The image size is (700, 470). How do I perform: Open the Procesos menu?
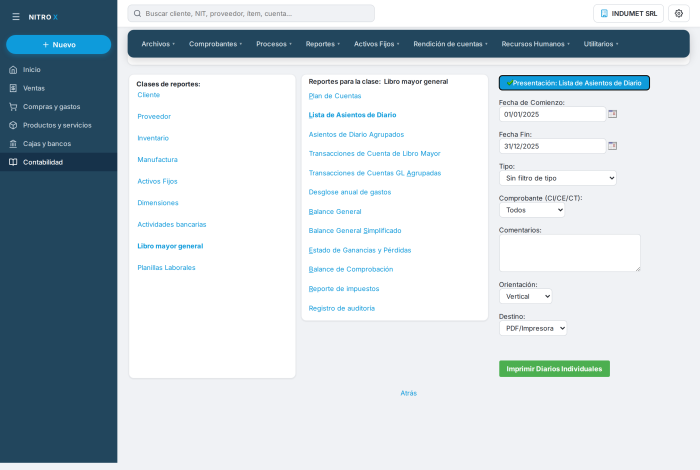274,44
